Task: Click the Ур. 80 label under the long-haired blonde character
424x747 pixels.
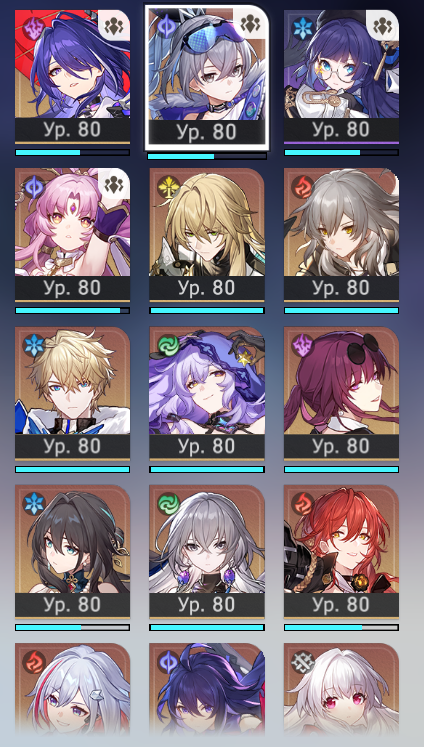Action: 207,288
